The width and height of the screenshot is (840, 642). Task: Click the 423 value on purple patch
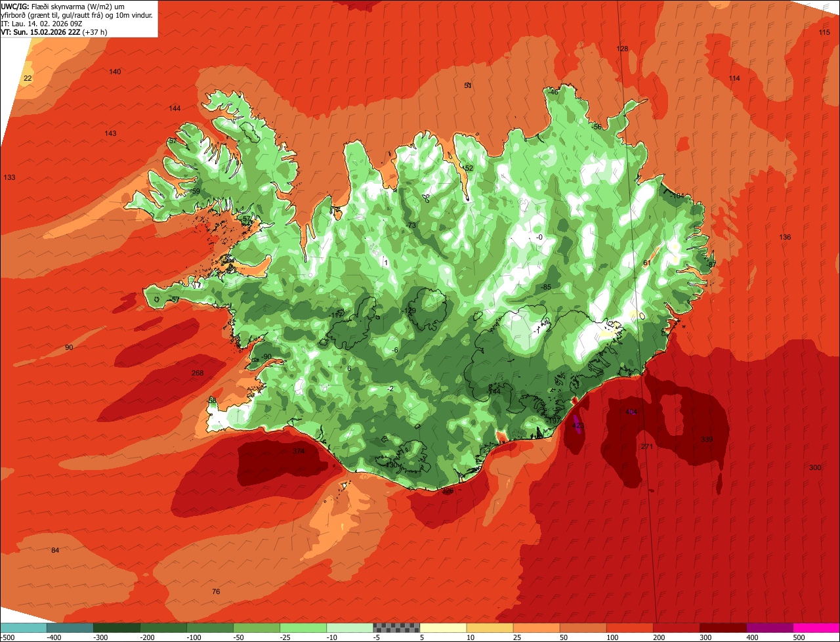(x=578, y=426)
